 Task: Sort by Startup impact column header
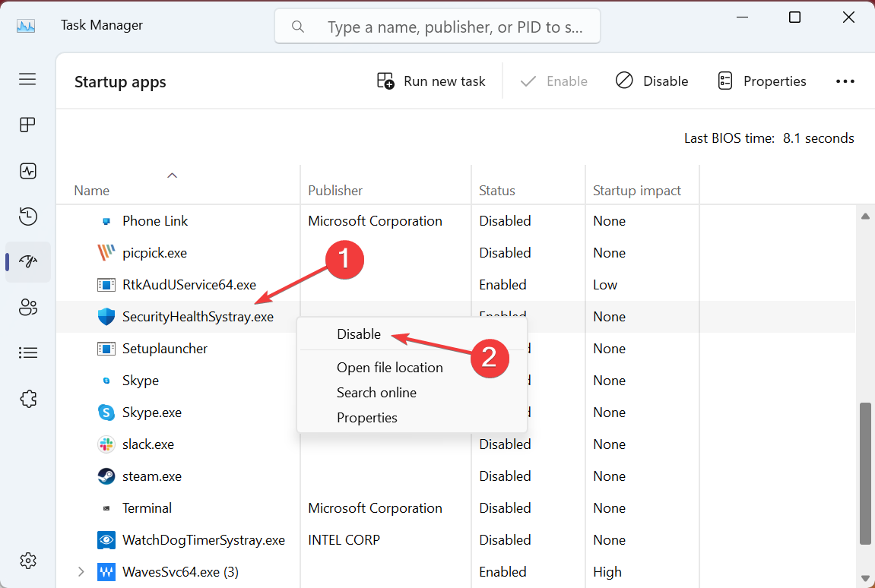[x=637, y=191]
